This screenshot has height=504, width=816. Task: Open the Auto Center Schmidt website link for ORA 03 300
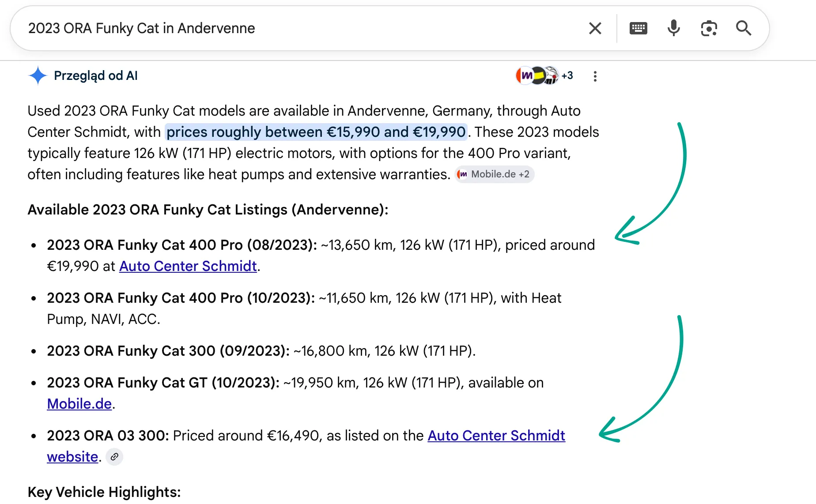coord(496,436)
